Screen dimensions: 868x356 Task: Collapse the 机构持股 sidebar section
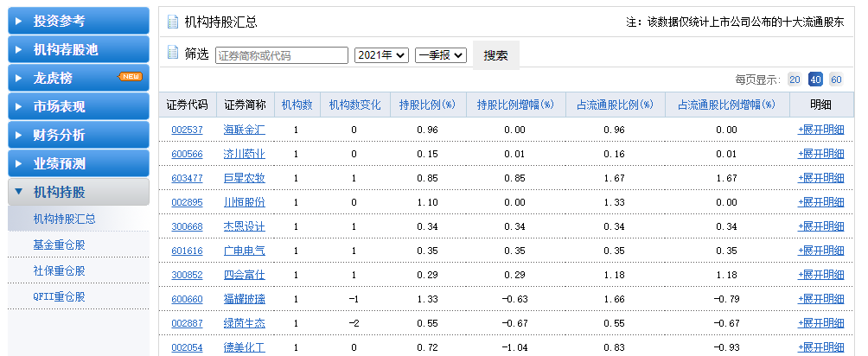79,192
